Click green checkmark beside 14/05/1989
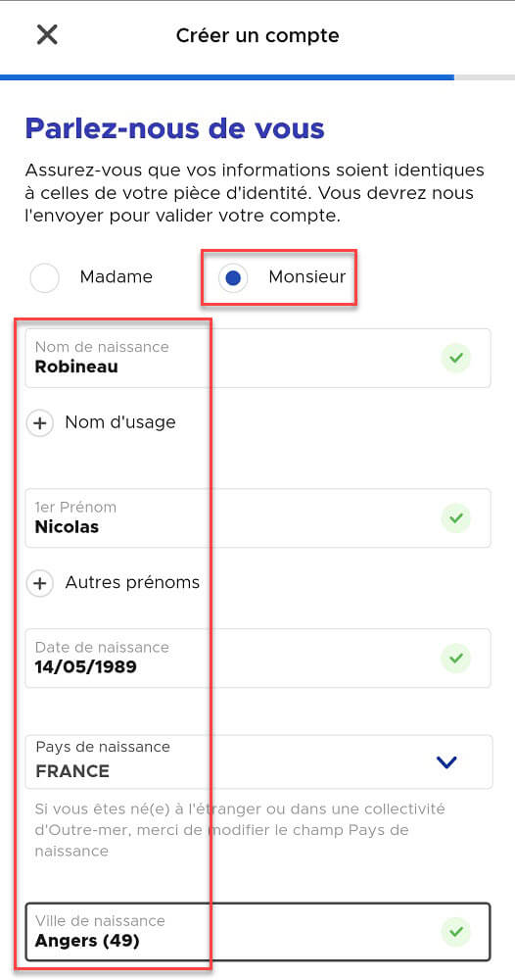Screen dimensions: 515x980 pos(455,659)
